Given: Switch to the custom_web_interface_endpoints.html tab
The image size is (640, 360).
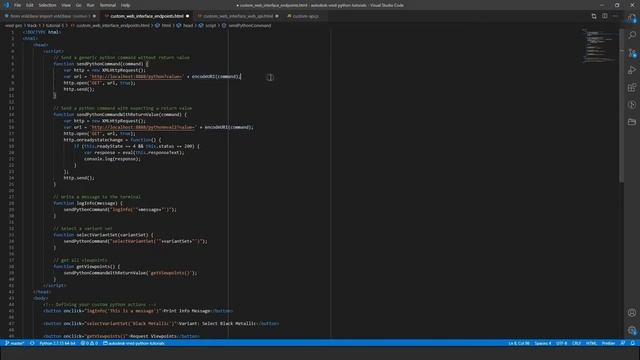Looking at the screenshot, I should click(x=147, y=16).
